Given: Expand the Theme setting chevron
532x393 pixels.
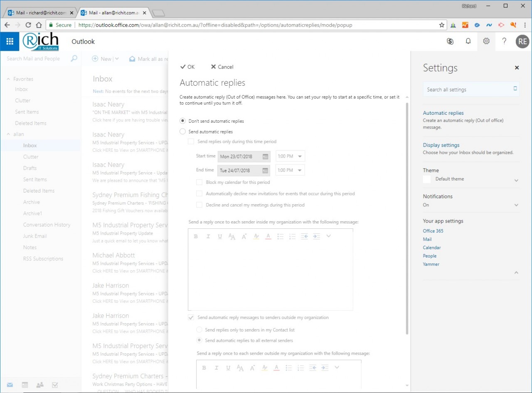Looking at the screenshot, I should point(516,180).
